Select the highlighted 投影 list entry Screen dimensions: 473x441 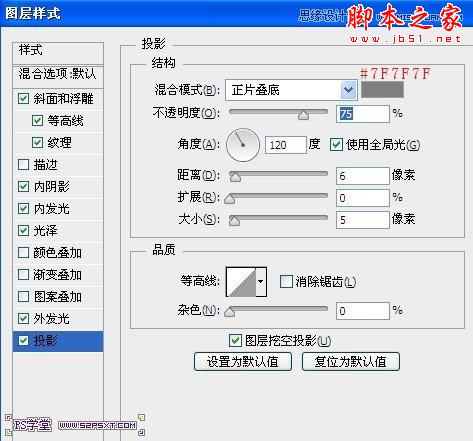coord(58,341)
